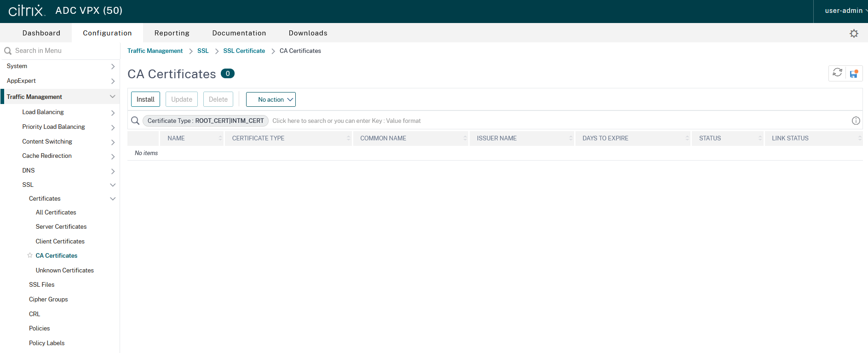Click the Update button

coord(182,99)
